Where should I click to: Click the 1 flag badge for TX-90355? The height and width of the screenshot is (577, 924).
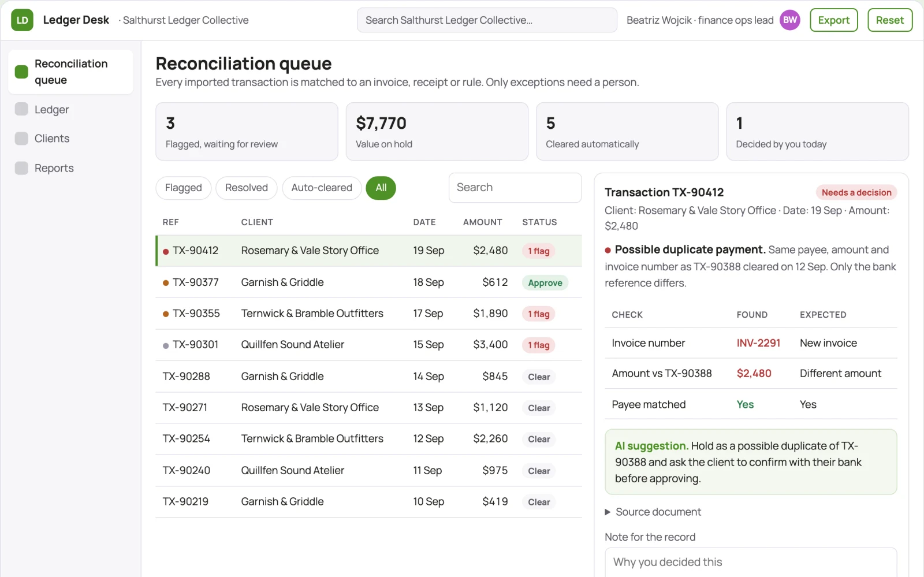point(539,314)
